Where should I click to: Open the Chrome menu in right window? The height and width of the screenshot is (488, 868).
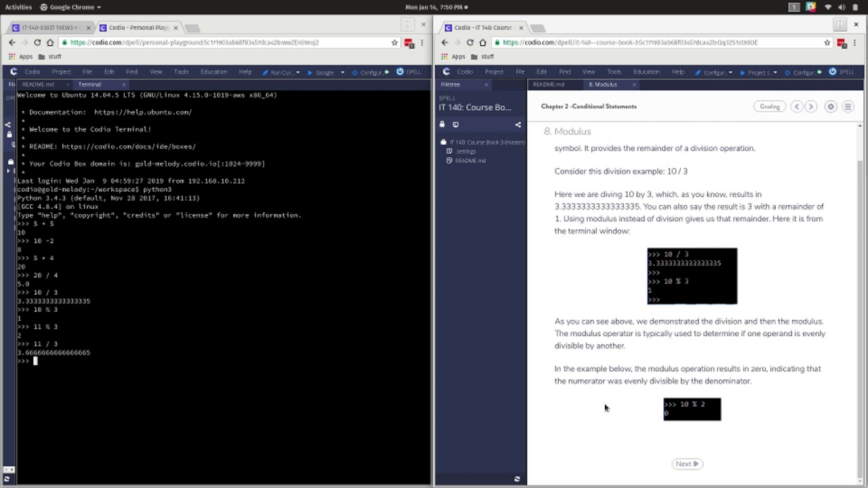click(x=855, y=42)
